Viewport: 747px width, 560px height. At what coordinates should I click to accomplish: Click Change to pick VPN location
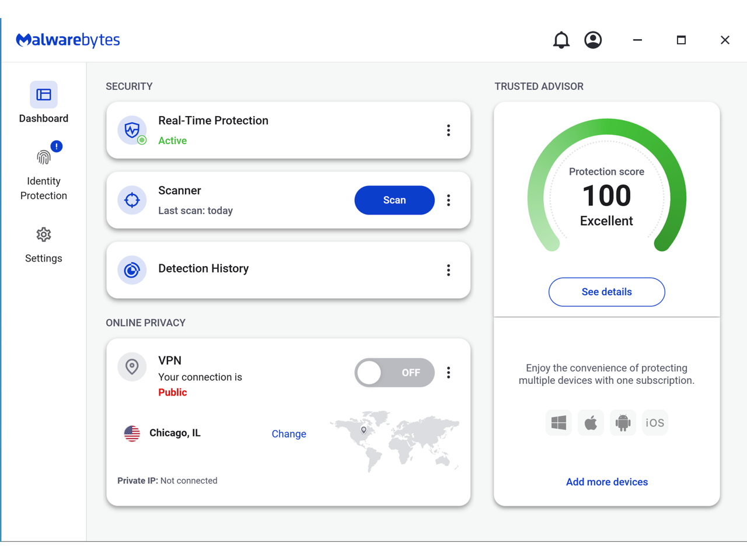coord(289,434)
